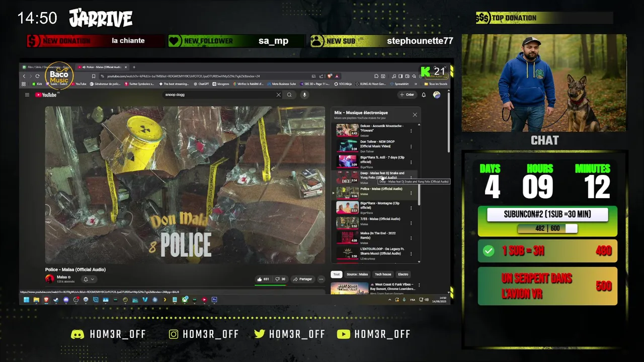Like the video with the 651 thumbs-up button
This screenshot has width=644, height=362.
pyautogui.click(x=264, y=279)
